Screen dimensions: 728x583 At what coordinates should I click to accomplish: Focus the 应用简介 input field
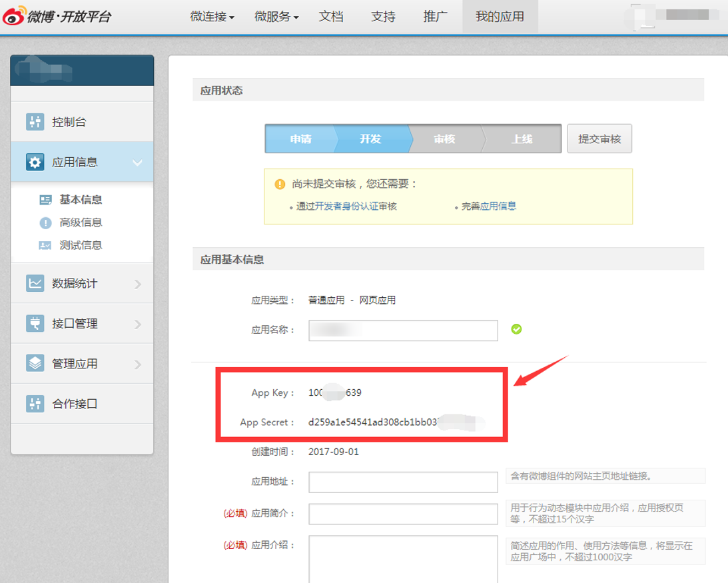click(403, 514)
